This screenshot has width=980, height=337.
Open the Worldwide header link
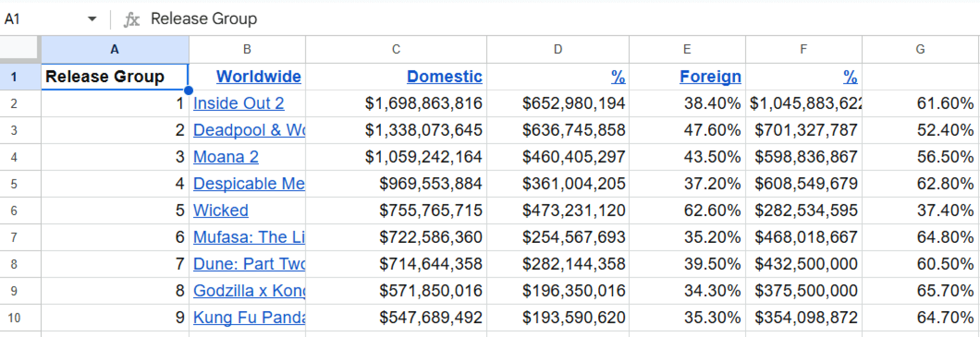(258, 76)
